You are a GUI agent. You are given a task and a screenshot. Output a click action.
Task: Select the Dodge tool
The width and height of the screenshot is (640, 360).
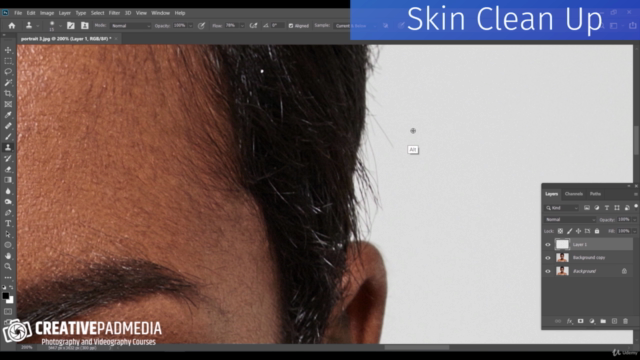click(8, 202)
